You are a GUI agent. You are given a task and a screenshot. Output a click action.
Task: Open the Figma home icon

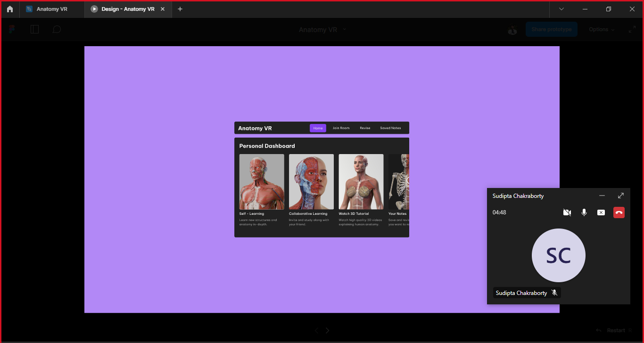coord(10,9)
